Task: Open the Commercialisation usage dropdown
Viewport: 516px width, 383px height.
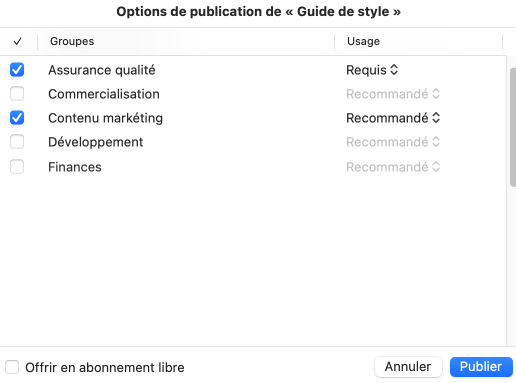Action: click(393, 94)
